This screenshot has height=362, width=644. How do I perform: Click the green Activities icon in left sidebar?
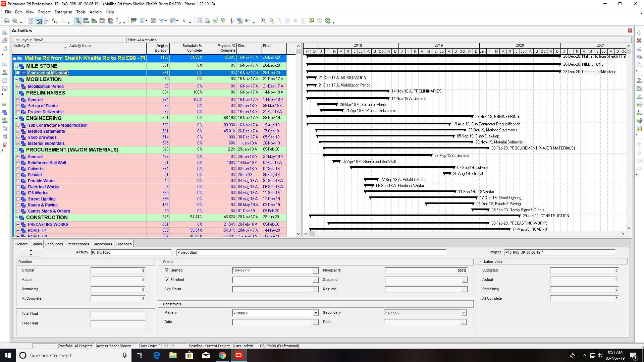(x=5, y=104)
